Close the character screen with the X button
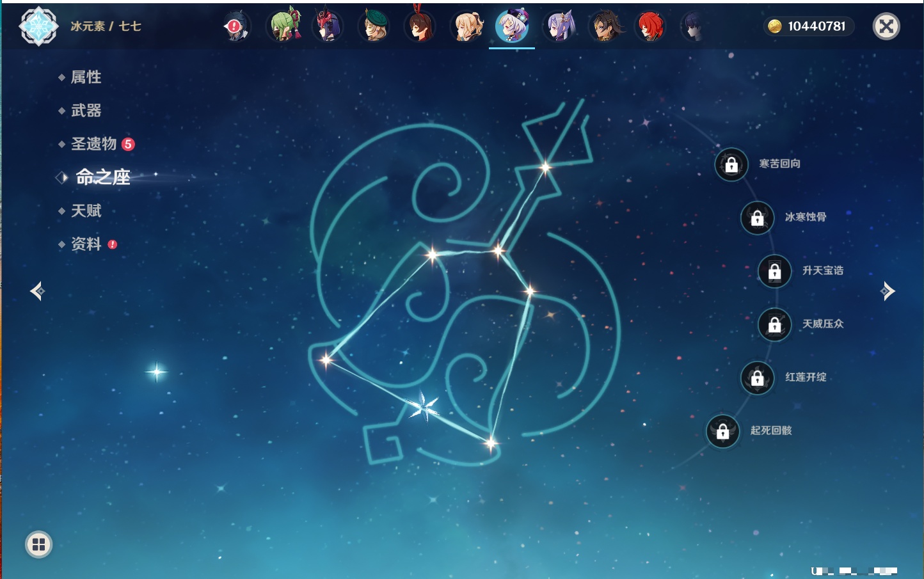The width and height of the screenshot is (924, 579). [886, 26]
